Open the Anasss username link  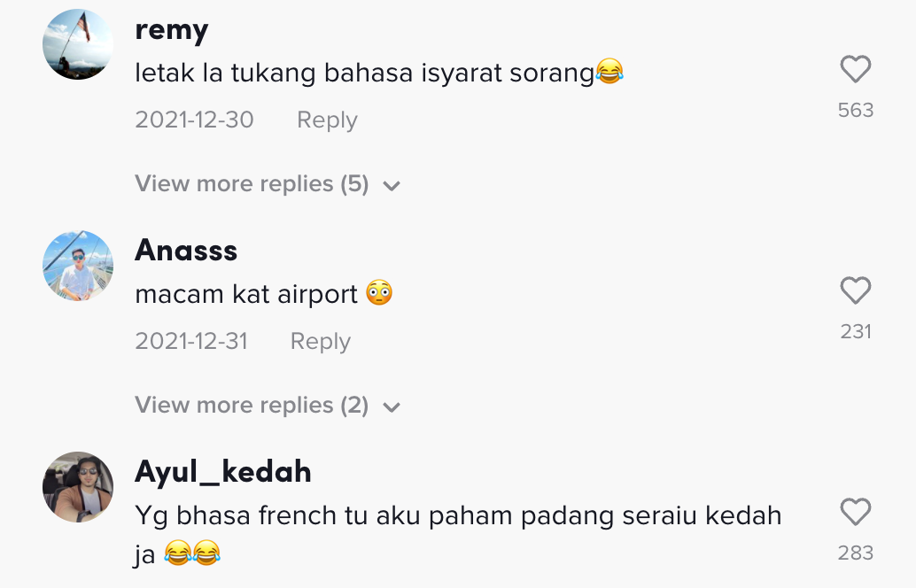tap(186, 251)
